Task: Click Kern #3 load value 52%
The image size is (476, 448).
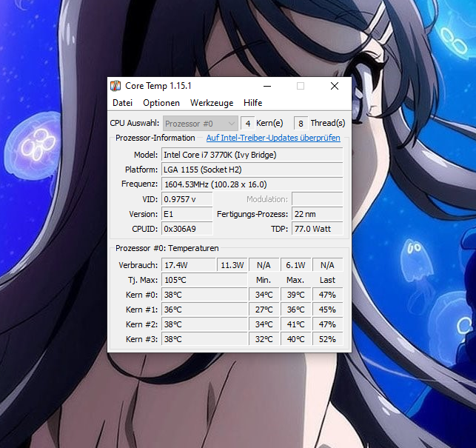Action: click(x=327, y=339)
